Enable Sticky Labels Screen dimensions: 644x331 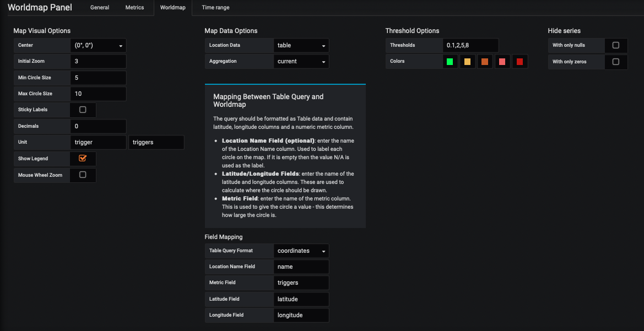point(83,110)
